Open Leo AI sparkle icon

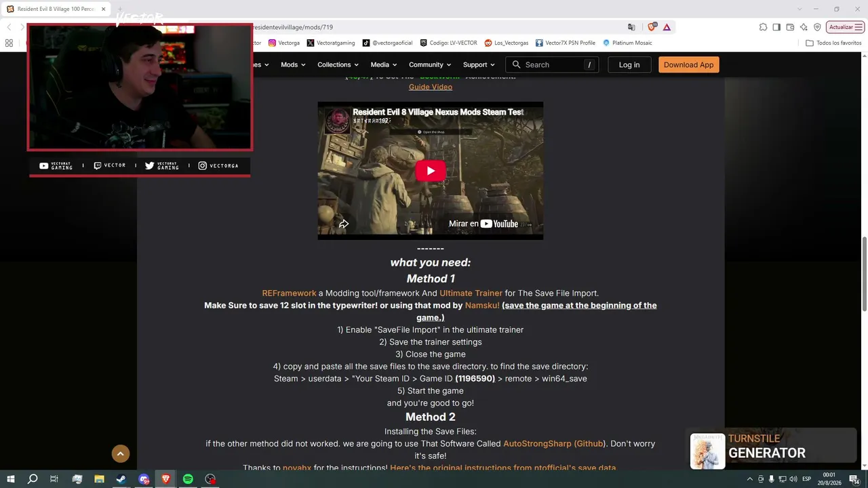coord(804,27)
